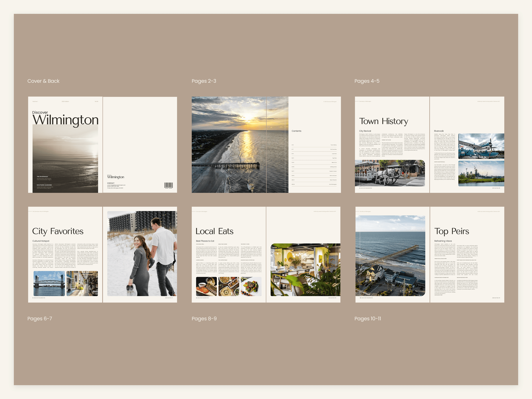Click the bridge photo under City Favorites
Screen dimensions: 532x399
pos(49,283)
